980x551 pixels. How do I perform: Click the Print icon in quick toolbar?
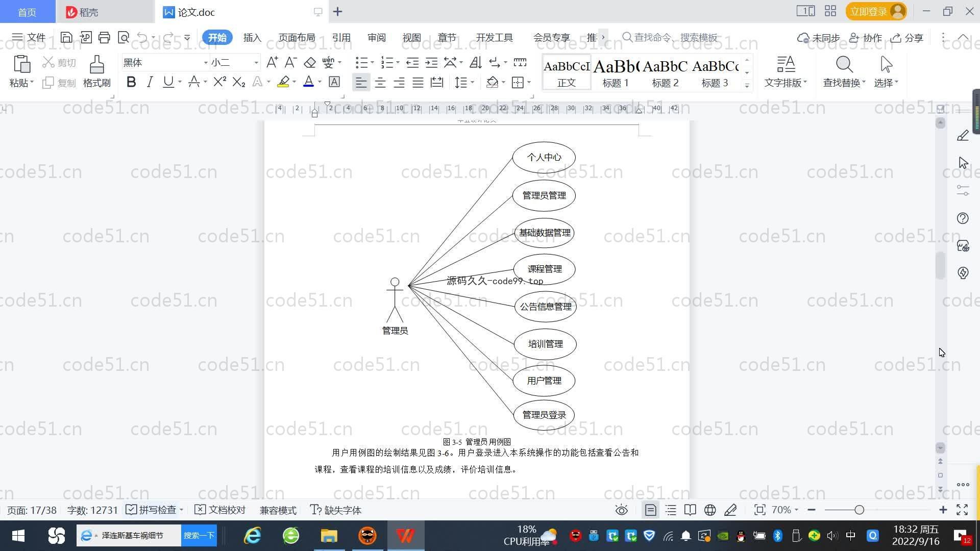[x=105, y=37]
